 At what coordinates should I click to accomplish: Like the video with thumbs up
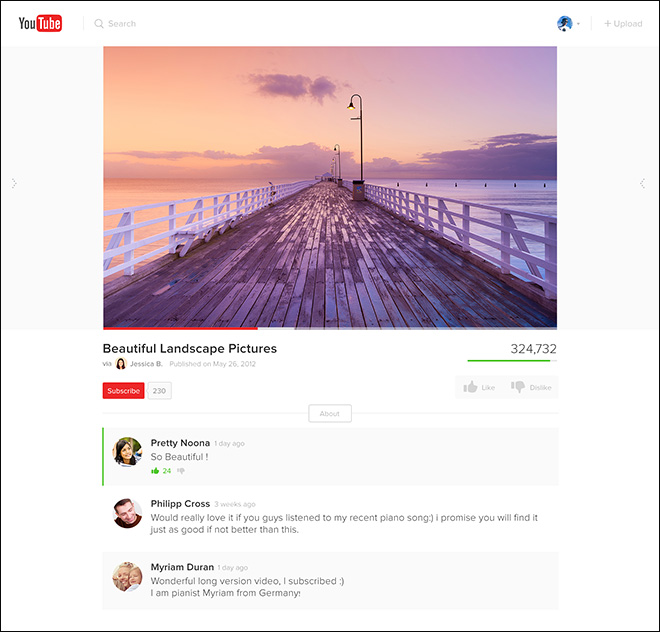tap(479, 387)
